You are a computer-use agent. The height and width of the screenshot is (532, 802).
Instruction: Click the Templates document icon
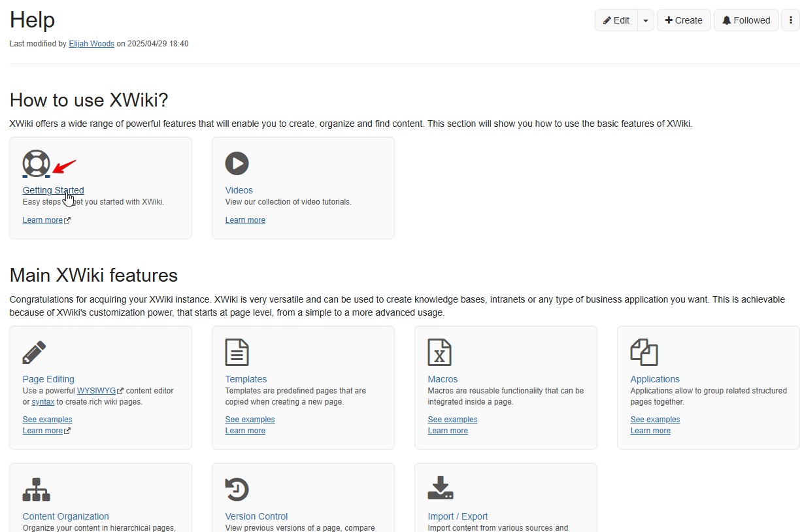point(237,352)
